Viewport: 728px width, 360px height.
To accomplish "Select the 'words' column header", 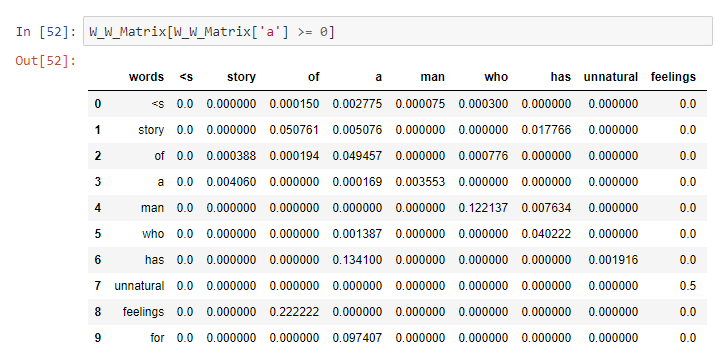I will [x=146, y=77].
